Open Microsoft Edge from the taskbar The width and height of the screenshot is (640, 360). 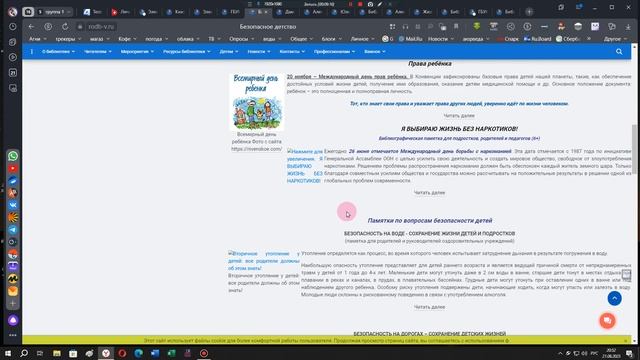[138, 353]
